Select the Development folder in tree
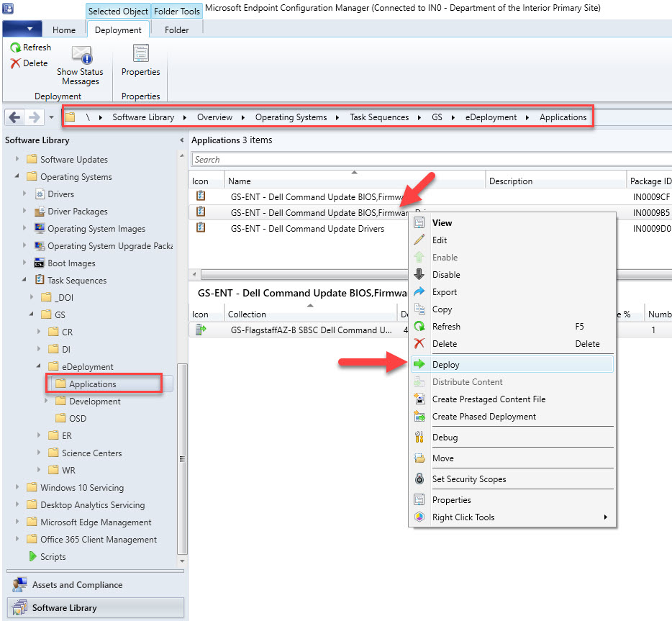Image resolution: width=672 pixels, height=621 pixels. pyautogui.click(x=95, y=401)
